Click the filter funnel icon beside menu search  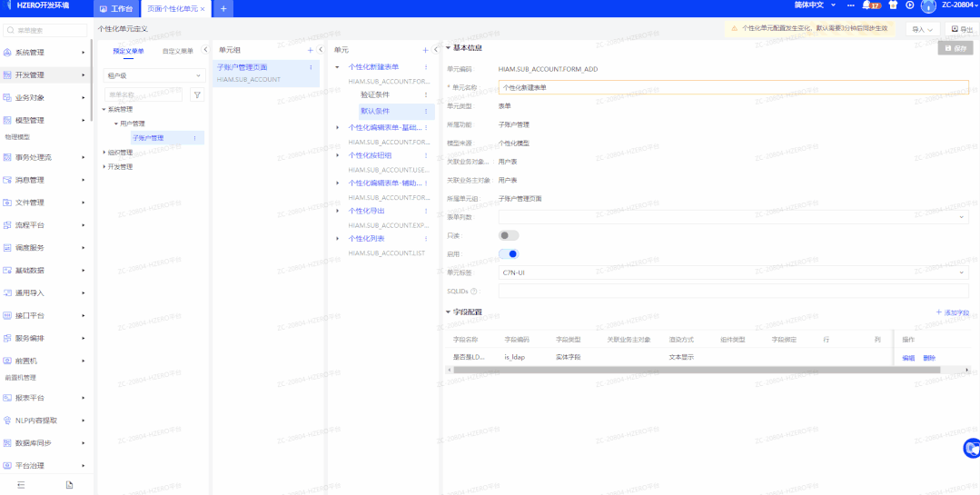point(197,94)
